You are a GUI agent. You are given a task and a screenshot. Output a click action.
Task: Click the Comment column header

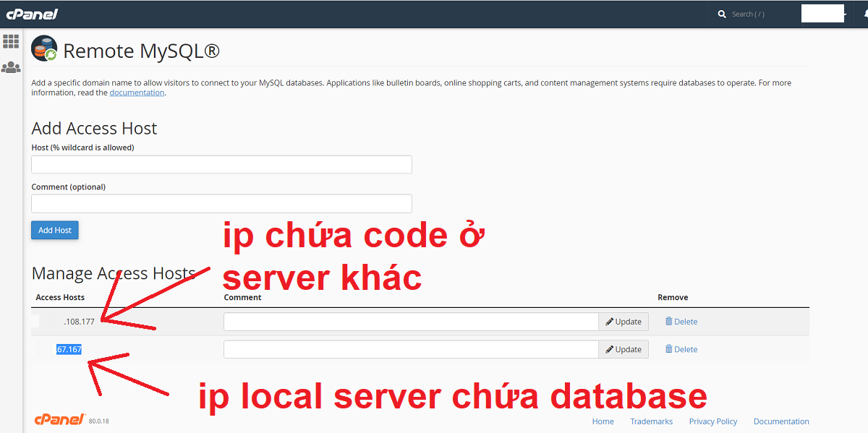pos(243,297)
